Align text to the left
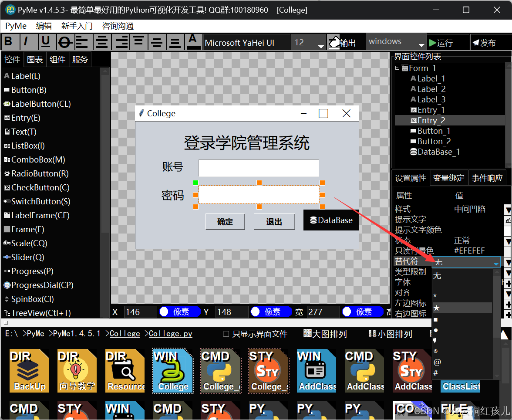The width and height of the screenshot is (512, 420). click(x=83, y=42)
